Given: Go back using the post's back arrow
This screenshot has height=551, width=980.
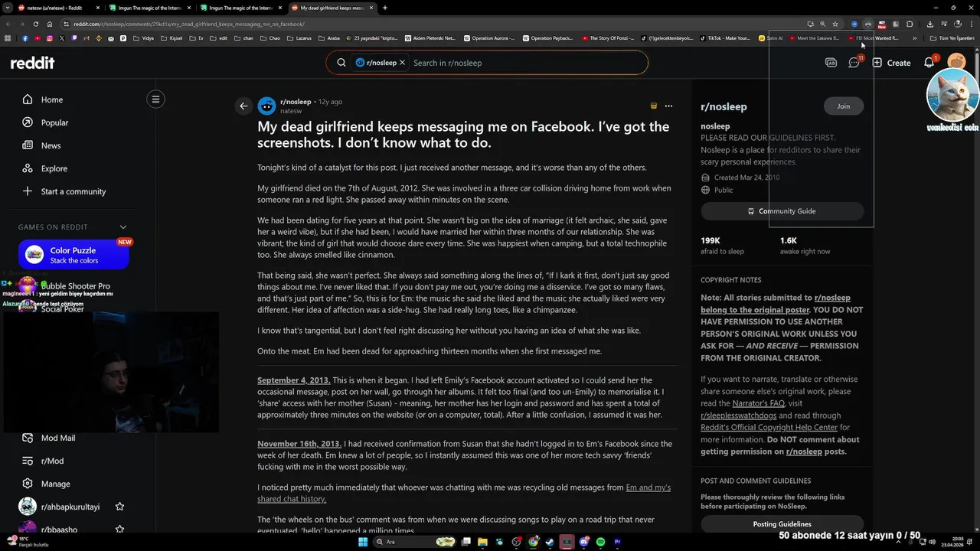Looking at the screenshot, I should [243, 106].
